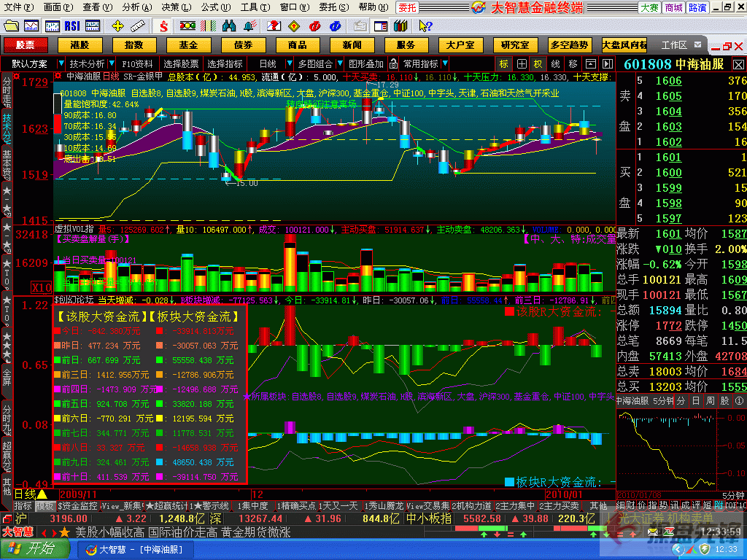Close the 601808 quote side panel

[x=738, y=64]
